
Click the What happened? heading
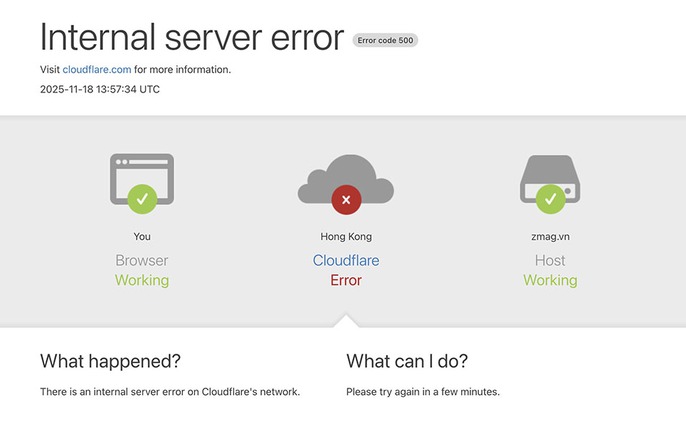110,361
